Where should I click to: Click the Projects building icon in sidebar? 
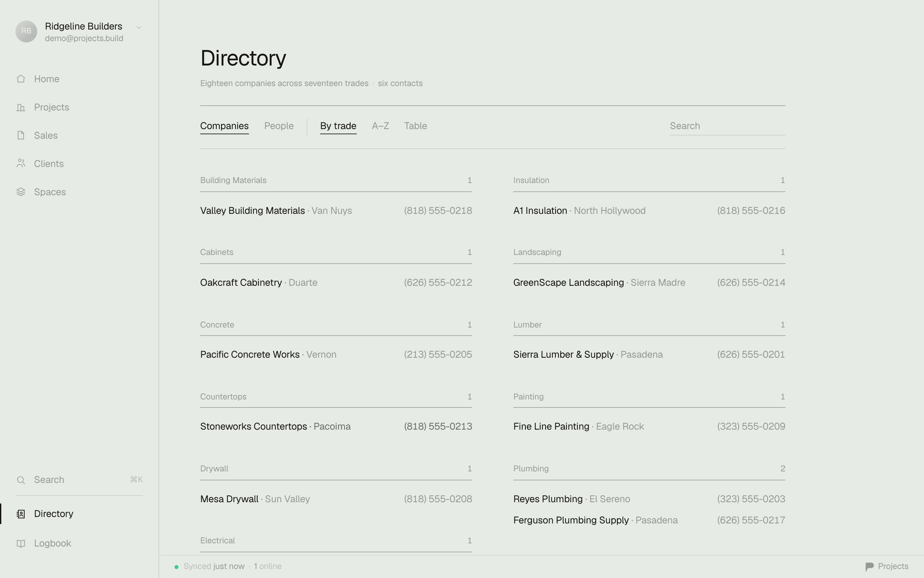21,107
